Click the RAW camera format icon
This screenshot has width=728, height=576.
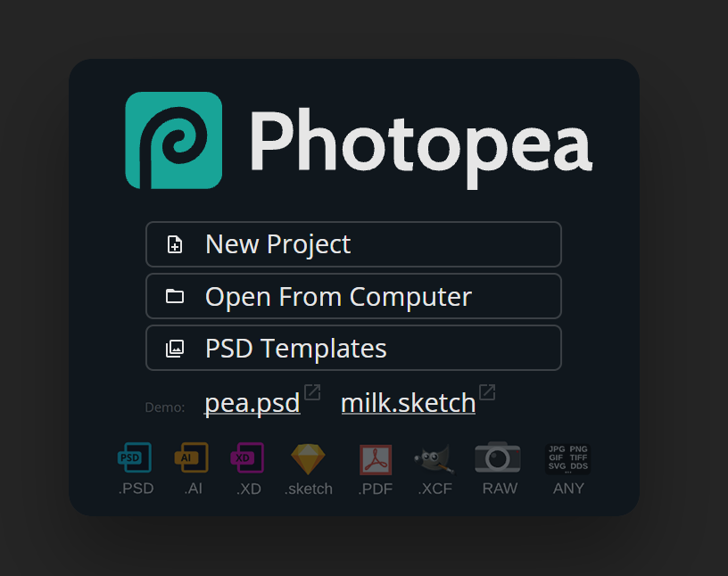[x=499, y=458]
